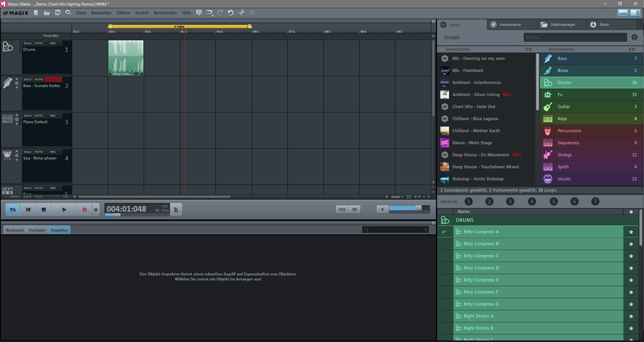
Task: Open the Loops settings gear
Action: [x=635, y=37]
